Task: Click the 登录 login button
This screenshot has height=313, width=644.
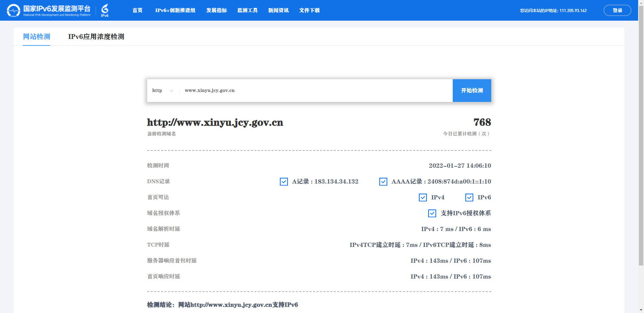Action: pos(617,10)
